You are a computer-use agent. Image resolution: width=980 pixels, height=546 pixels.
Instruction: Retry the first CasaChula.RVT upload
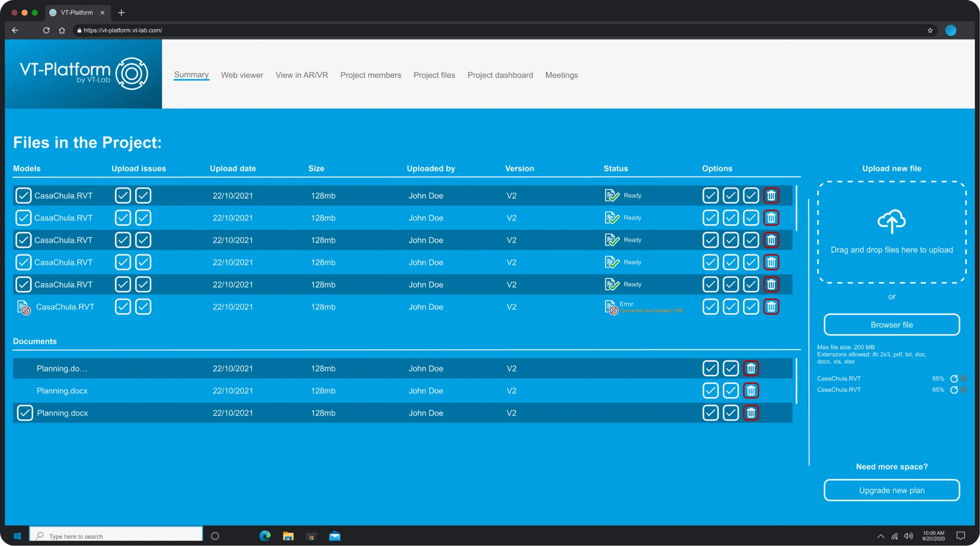953,379
